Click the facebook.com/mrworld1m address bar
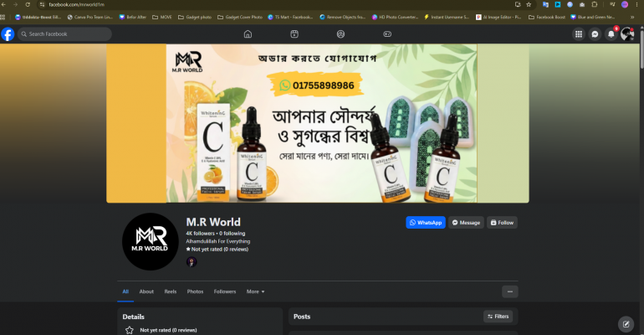The image size is (644, 335). pyautogui.click(x=76, y=4)
